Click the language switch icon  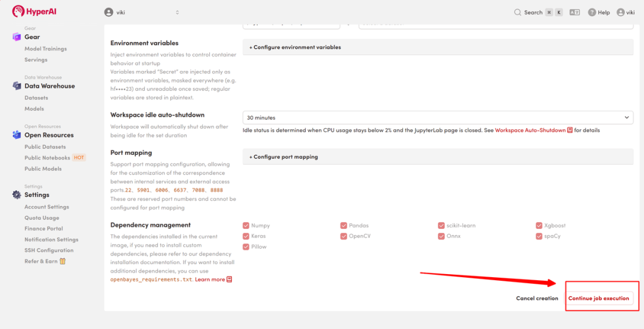click(x=574, y=13)
